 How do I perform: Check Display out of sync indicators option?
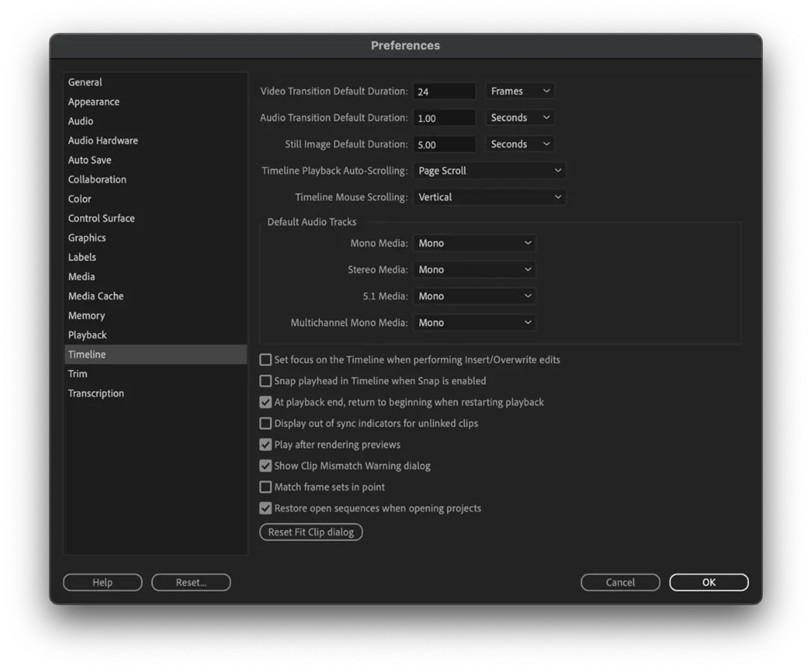pos(265,424)
